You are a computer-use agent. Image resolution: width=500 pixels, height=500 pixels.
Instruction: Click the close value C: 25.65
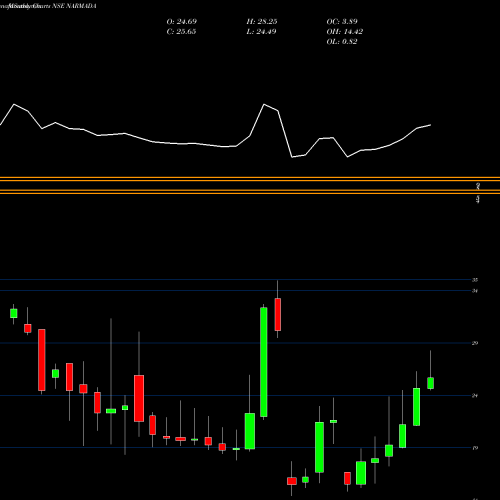(181, 32)
